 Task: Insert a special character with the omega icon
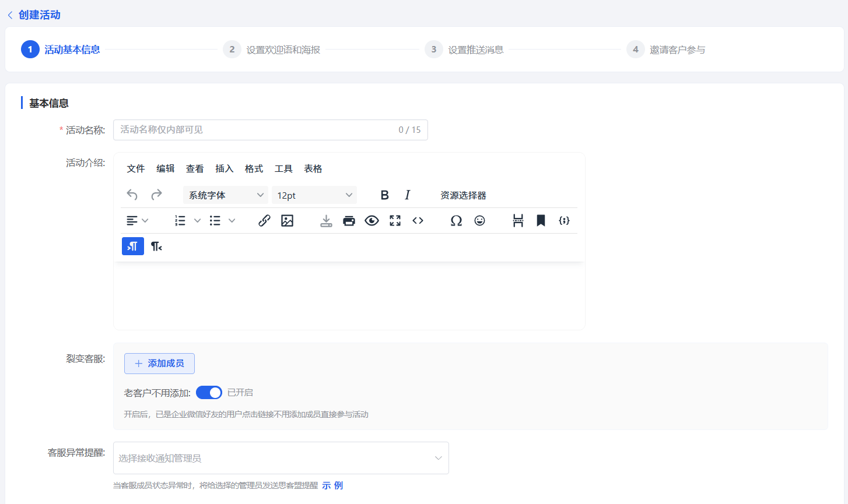coord(456,221)
